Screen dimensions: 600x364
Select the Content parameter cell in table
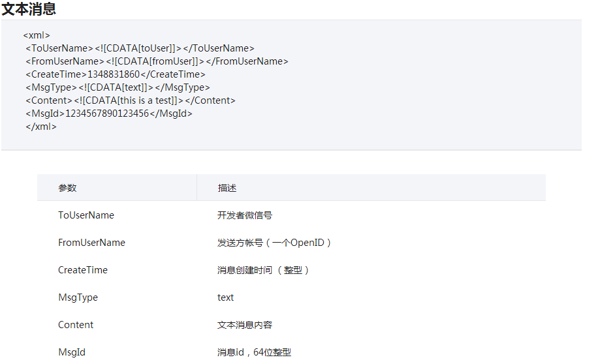tap(76, 325)
